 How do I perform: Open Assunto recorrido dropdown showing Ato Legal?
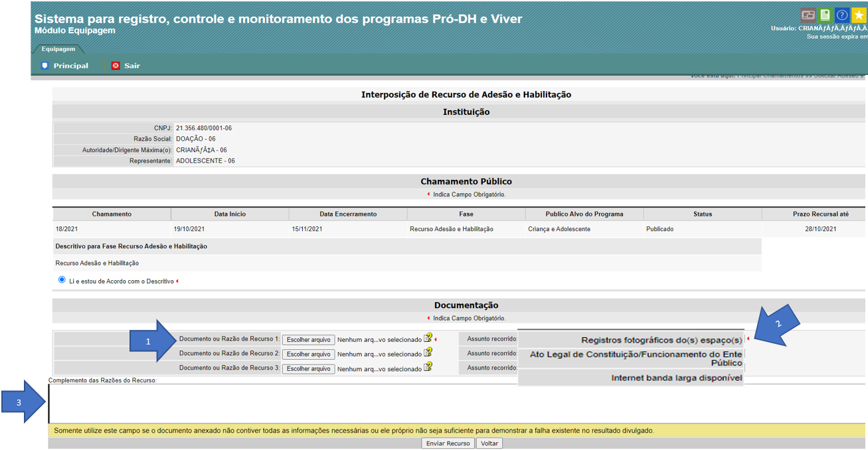coord(631,358)
